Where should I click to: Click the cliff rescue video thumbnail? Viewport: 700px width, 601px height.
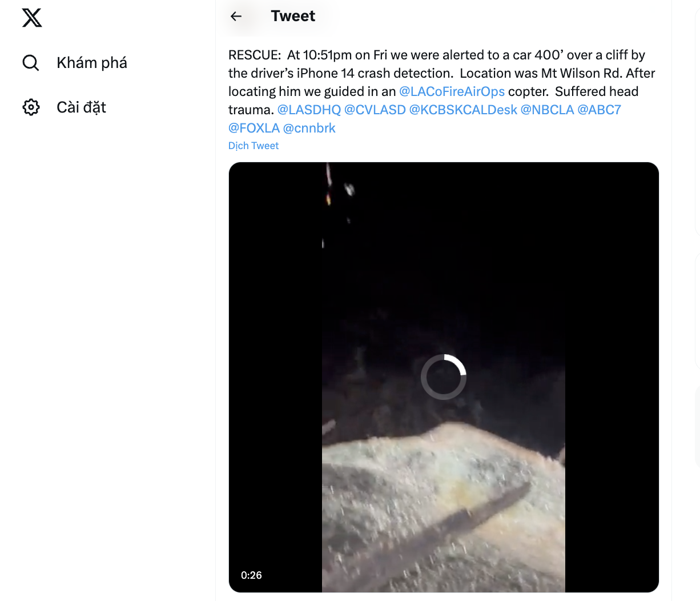pos(444,377)
